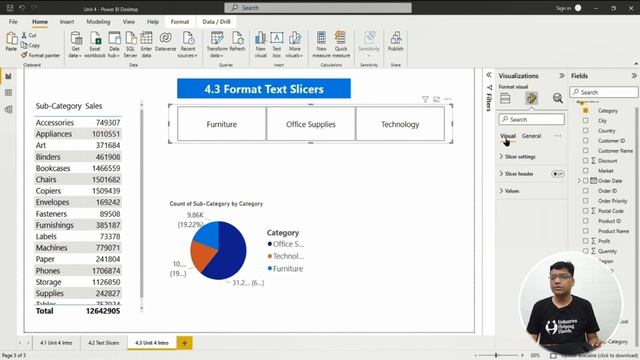Click the Save icon in title bar
The image size is (640, 360).
click(x=10, y=8)
